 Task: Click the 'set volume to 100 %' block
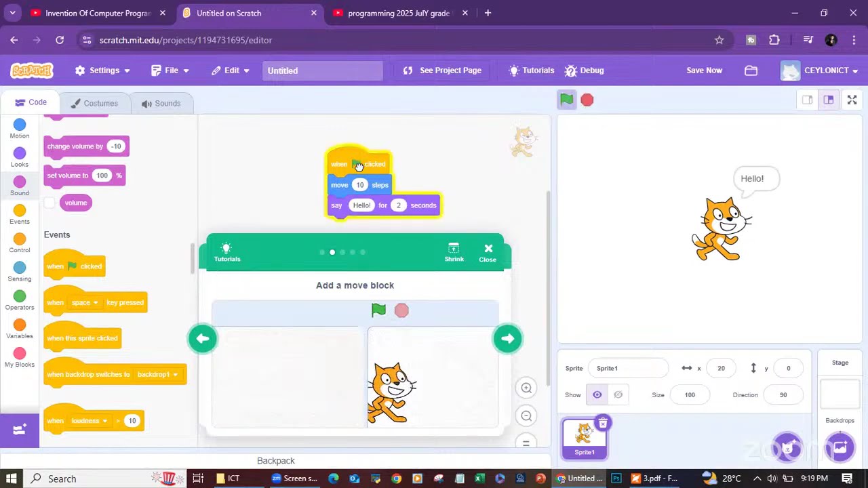click(85, 176)
